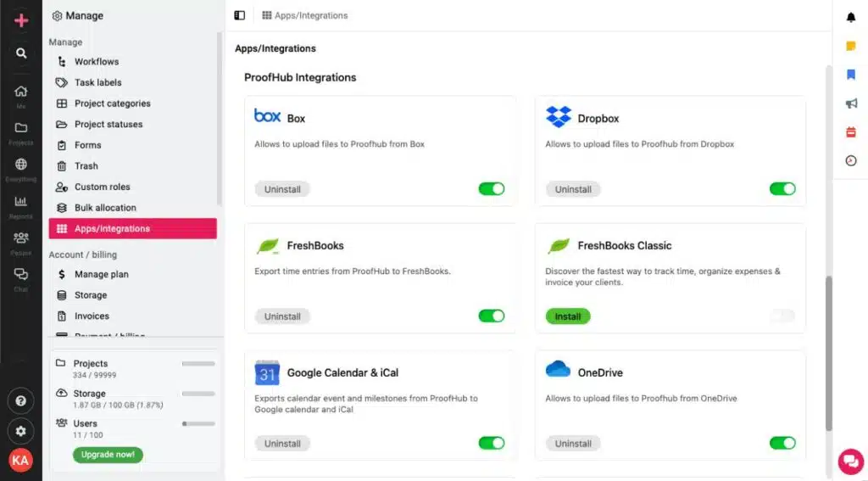Open the settings gear icon

coord(21,431)
